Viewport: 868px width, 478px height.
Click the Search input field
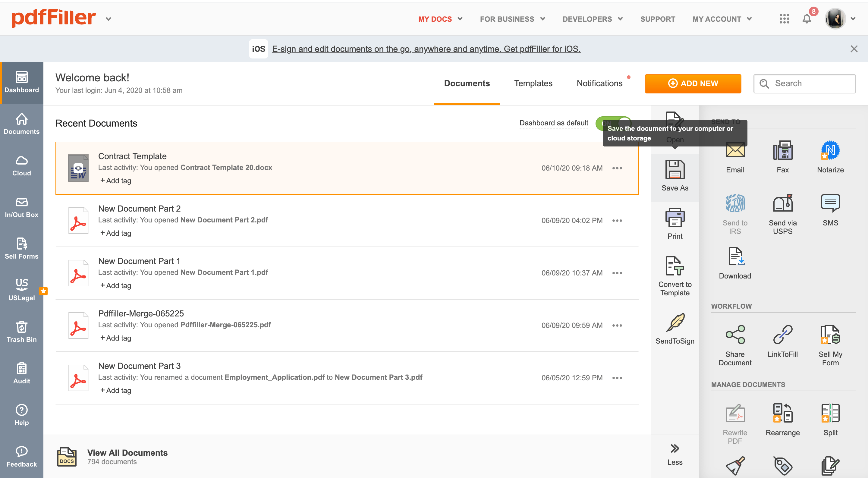coord(804,83)
